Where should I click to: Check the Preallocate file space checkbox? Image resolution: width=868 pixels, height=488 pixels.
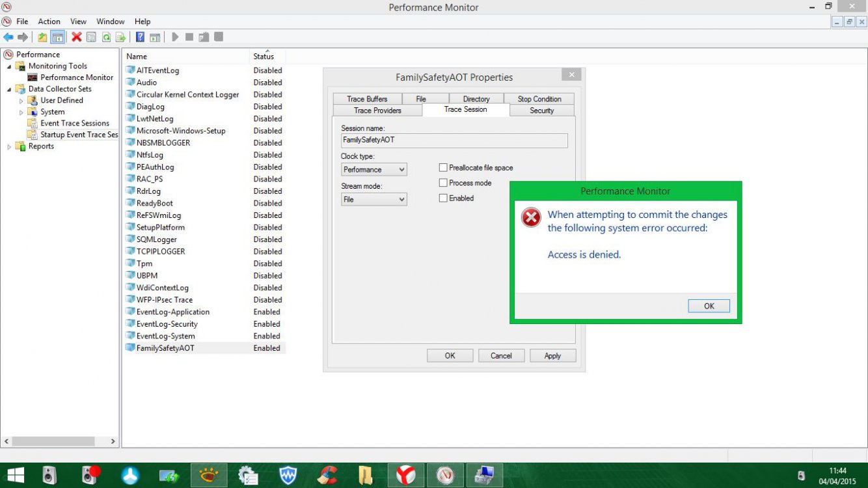point(443,168)
